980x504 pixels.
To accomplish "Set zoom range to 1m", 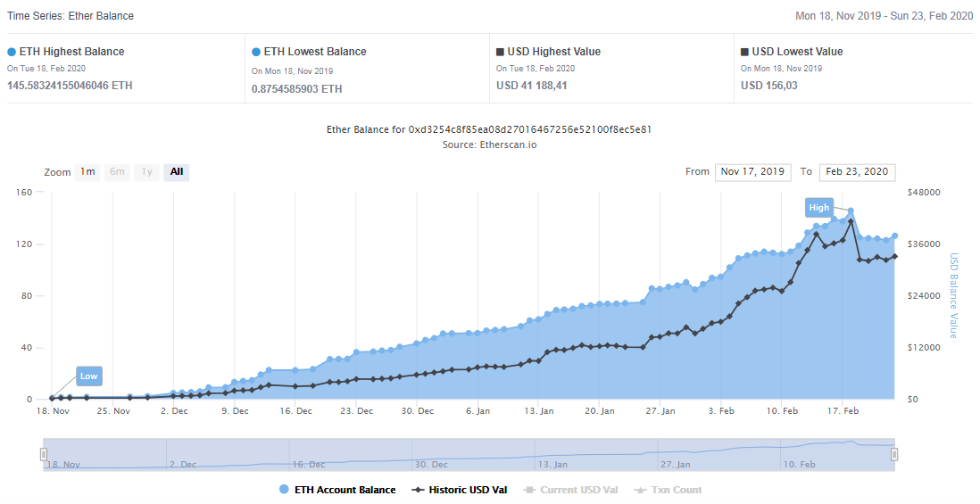I will pyautogui.click(x=87, y=172).
